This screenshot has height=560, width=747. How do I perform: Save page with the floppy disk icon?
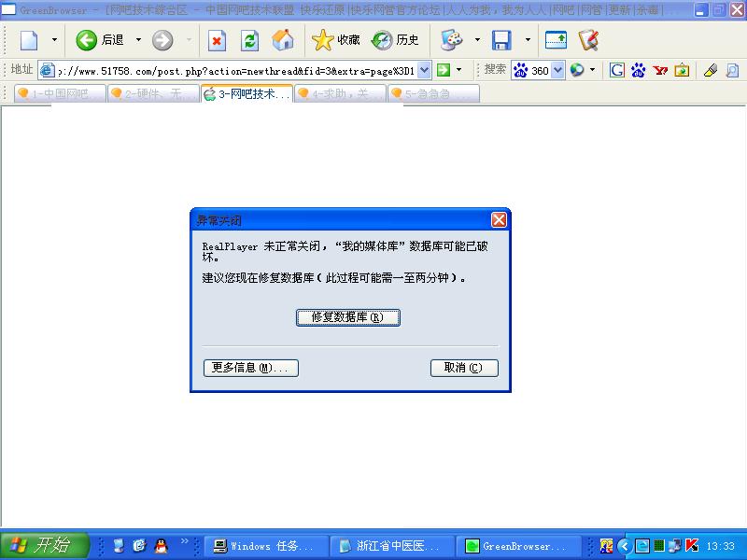pos(501,40)
